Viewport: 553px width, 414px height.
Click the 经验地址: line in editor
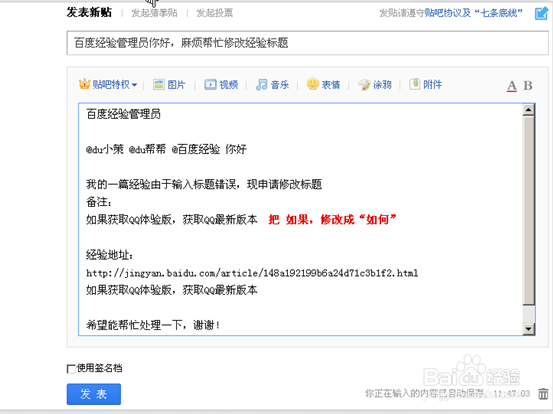point(110,255)
